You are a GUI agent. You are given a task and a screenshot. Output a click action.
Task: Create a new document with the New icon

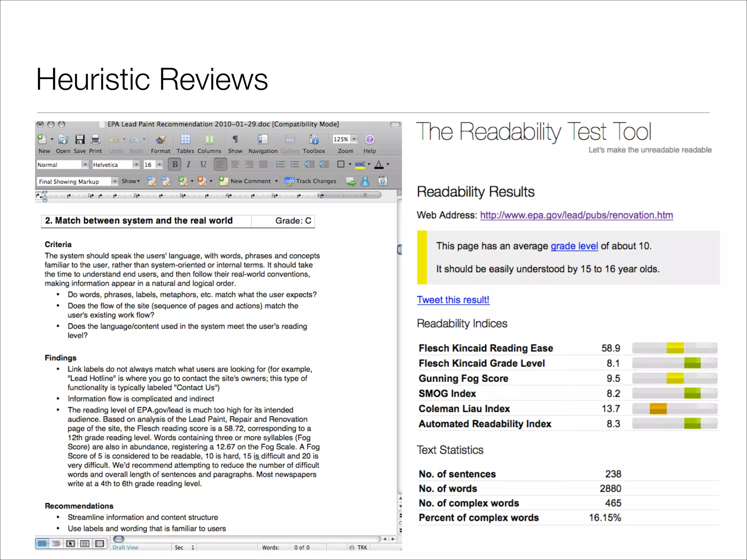coord(42,139)
